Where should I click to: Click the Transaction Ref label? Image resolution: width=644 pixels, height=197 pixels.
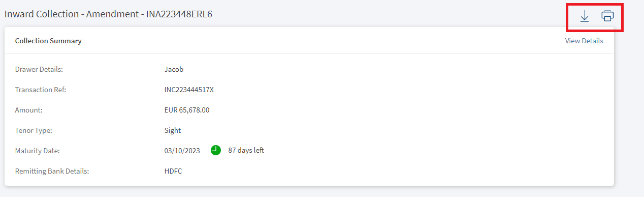tap(41, 90)
